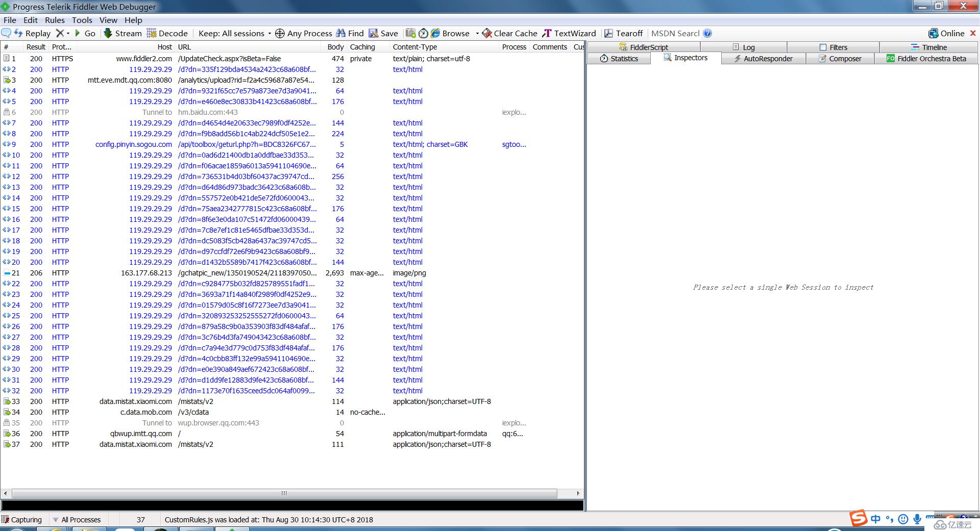980x531 pixels.
Task: Select the hm.baidu.com:443 tunnel session
Action: coord(292,112)
